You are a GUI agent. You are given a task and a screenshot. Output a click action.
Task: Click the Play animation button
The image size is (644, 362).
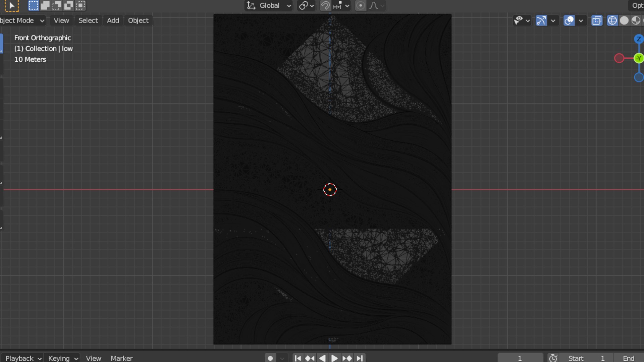[334, 358]
